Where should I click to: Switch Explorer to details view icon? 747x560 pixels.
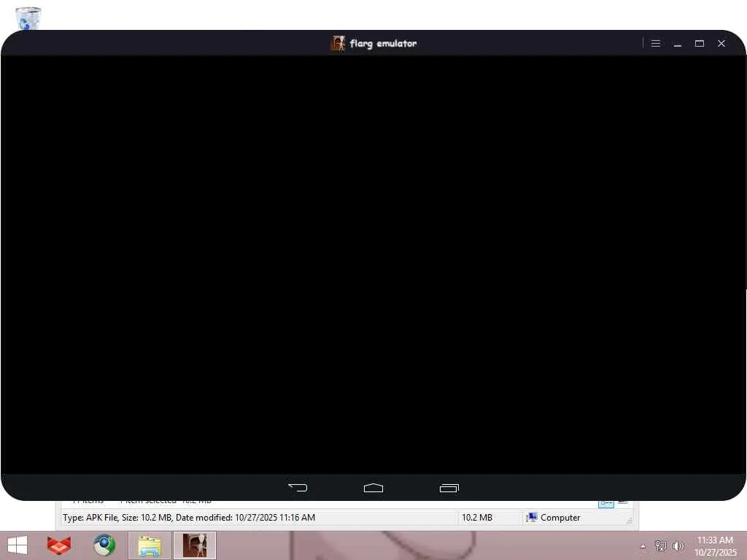(x=606, y=503)
